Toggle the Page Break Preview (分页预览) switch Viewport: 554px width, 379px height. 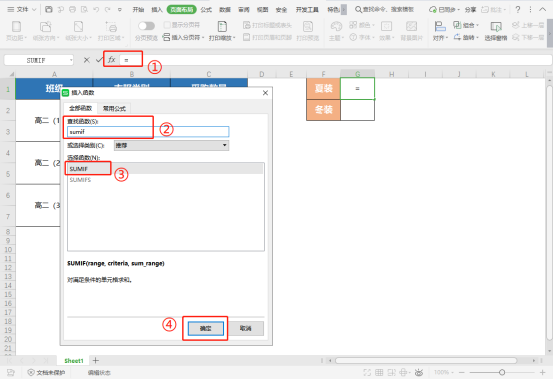pyautogui.click(x=146, y=26)
